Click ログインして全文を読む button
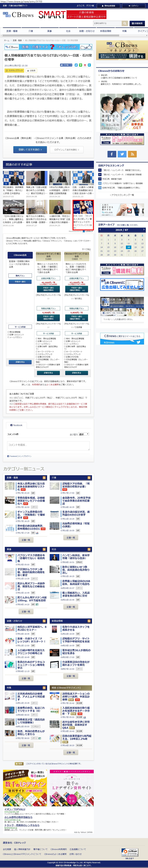 click(66, 150)
